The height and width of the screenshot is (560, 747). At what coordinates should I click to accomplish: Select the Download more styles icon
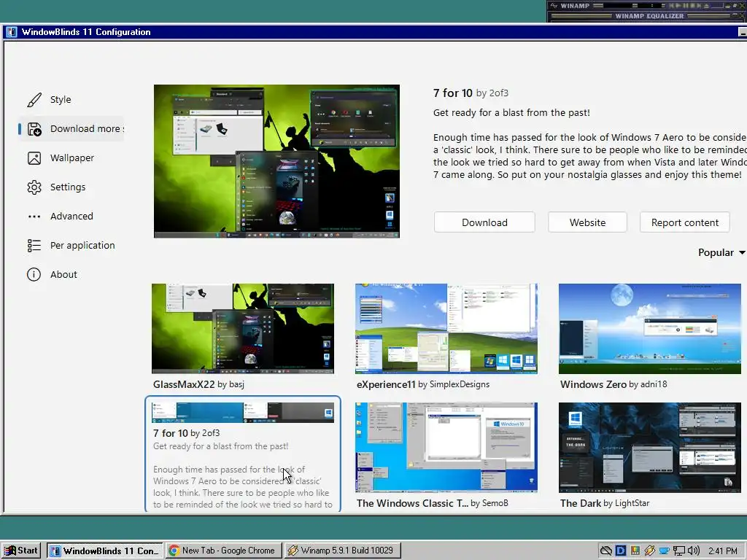click(34, 129)
